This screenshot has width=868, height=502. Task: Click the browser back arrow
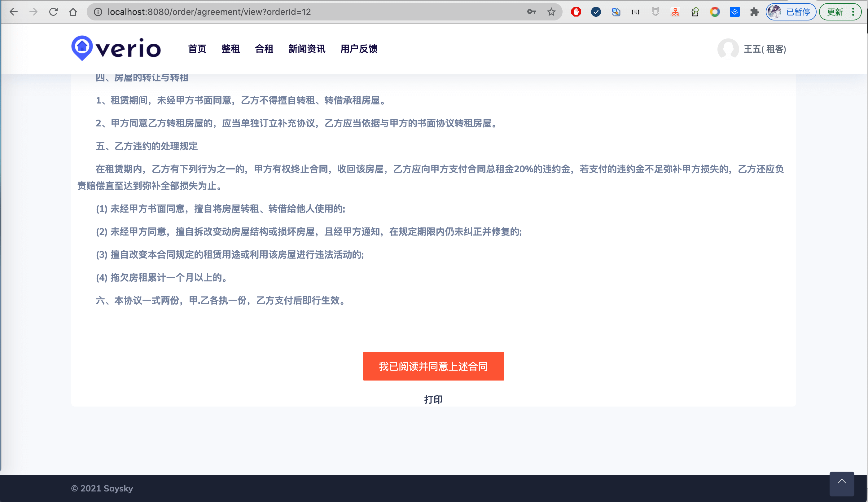[13, 12]
